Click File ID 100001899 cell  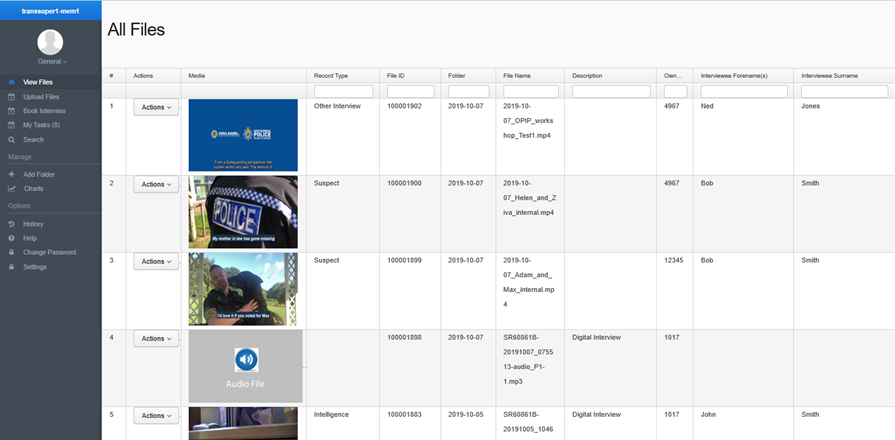(404, 260)
